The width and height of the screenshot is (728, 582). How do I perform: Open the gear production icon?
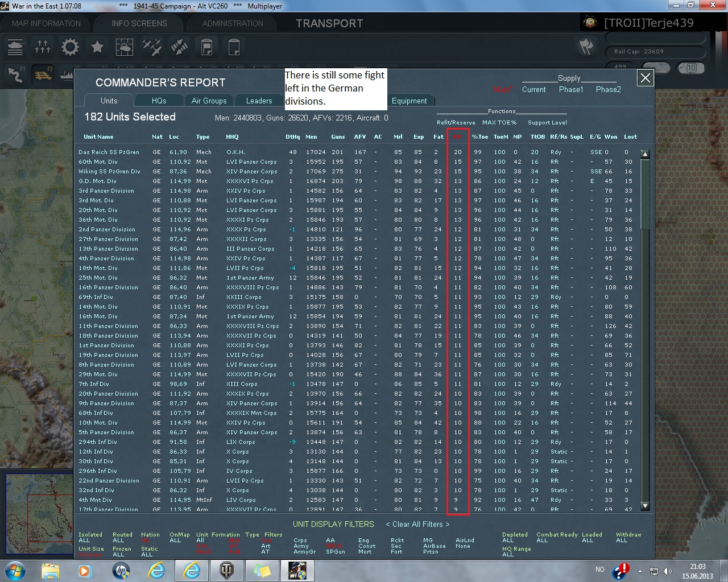70,47
